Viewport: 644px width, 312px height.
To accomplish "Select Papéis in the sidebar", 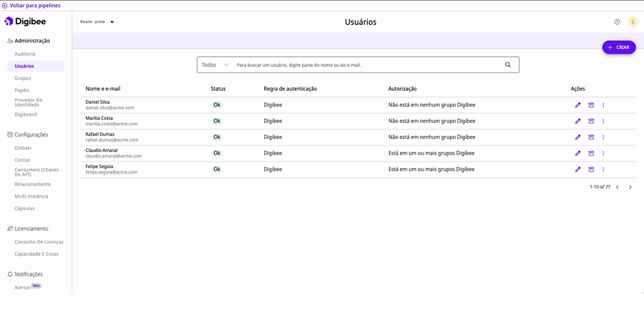I will click(22, 90).
